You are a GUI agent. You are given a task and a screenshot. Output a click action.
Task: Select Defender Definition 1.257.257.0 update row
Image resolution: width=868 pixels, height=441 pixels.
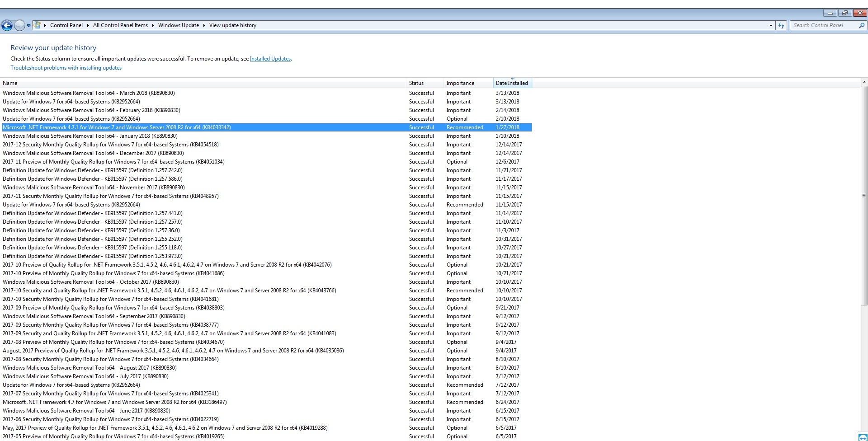(267, 222)
